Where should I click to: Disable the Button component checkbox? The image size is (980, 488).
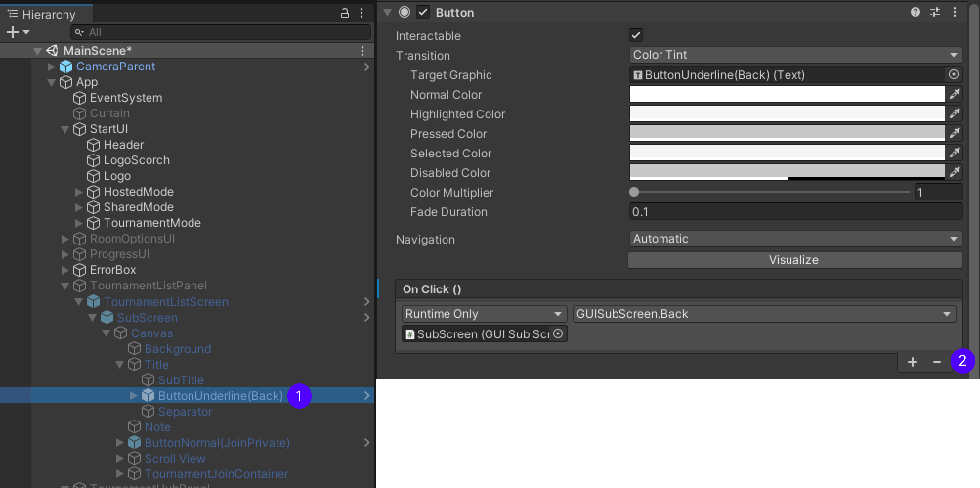click(423, 12)
